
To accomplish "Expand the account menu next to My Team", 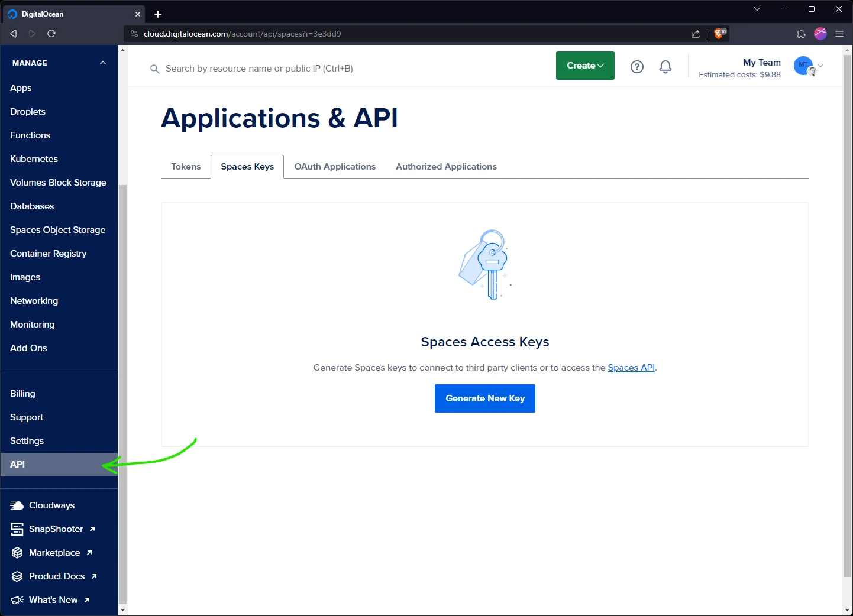I will click(x=820, y=66).
